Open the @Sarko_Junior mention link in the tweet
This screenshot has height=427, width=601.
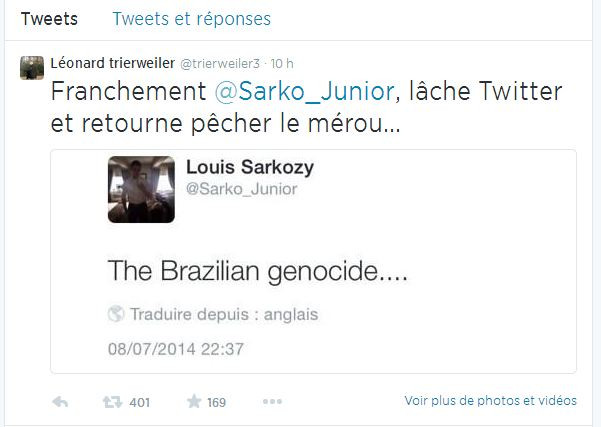point(304,92)
